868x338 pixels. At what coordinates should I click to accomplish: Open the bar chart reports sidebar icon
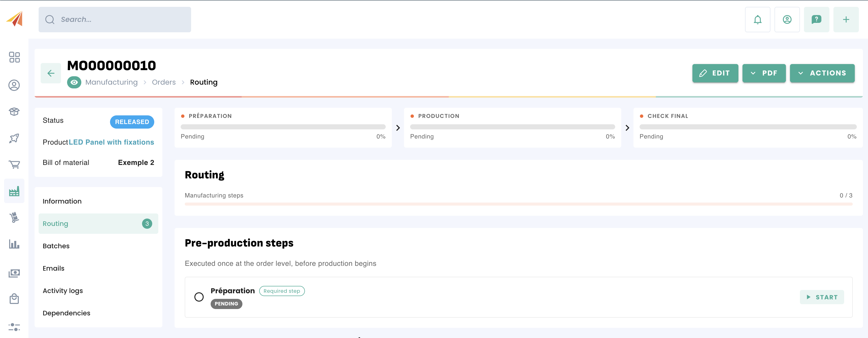point(14,244)
